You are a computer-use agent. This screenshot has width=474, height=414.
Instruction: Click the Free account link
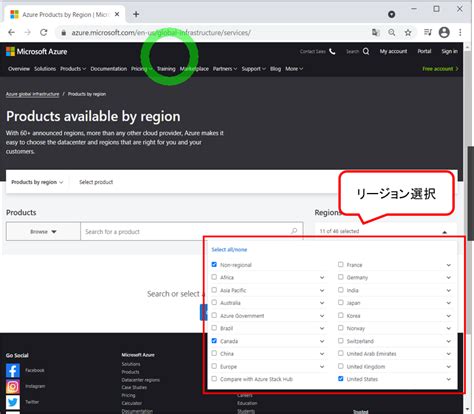coord(440,69)
